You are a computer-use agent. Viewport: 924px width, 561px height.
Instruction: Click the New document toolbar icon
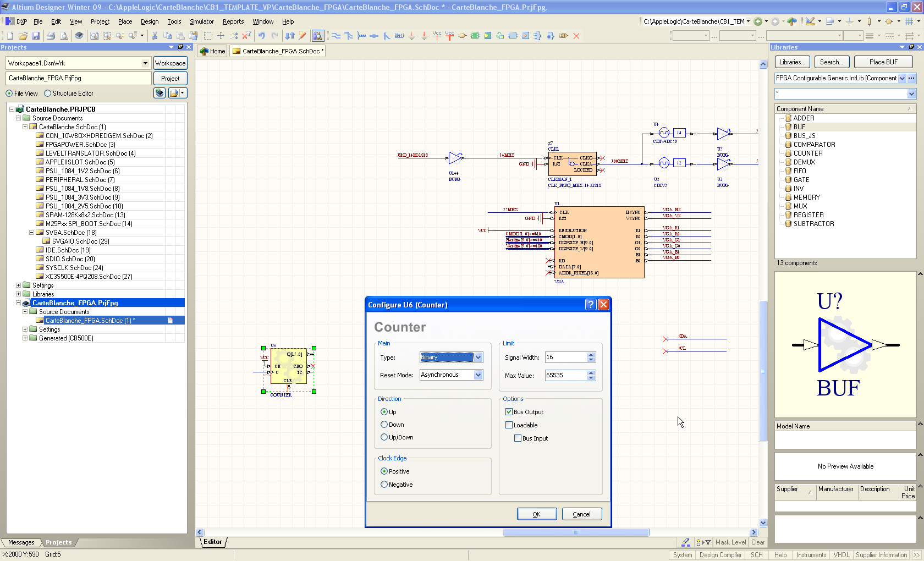click(10, 36)
